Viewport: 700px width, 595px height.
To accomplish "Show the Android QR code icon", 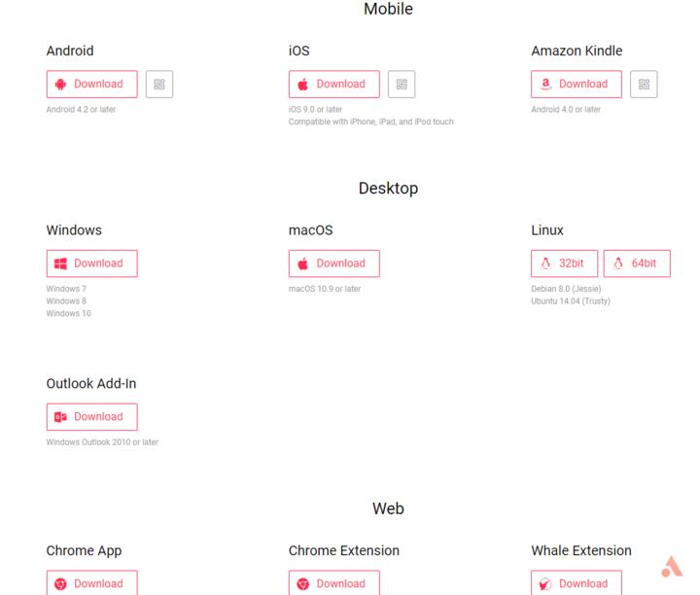I will [159, 84].
